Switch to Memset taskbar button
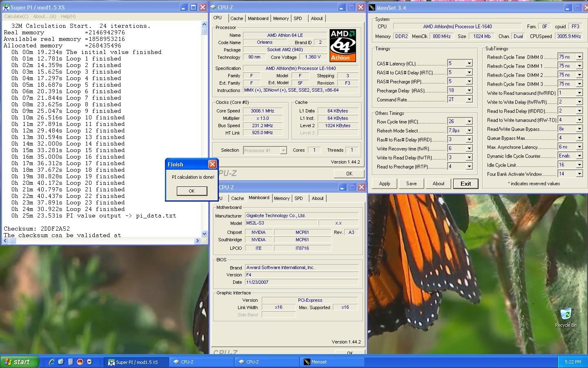Image resolution: width=588 pixels, height=368 pixels. (333, 362)
